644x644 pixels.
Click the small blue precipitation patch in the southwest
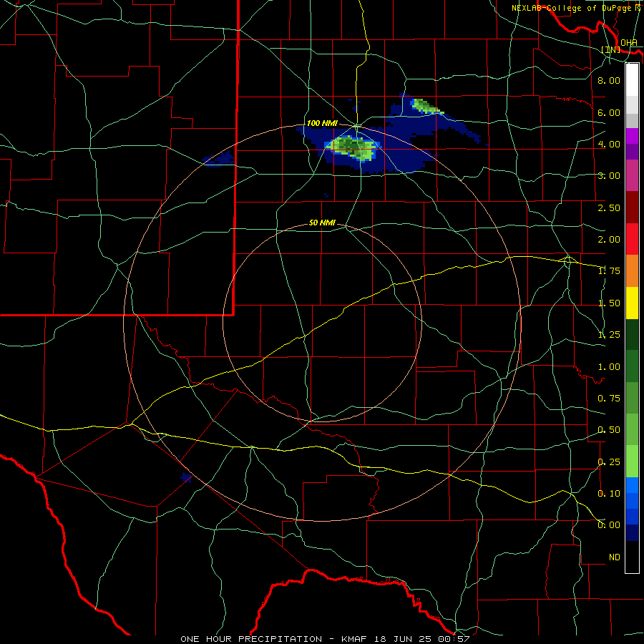pos(187,477)
